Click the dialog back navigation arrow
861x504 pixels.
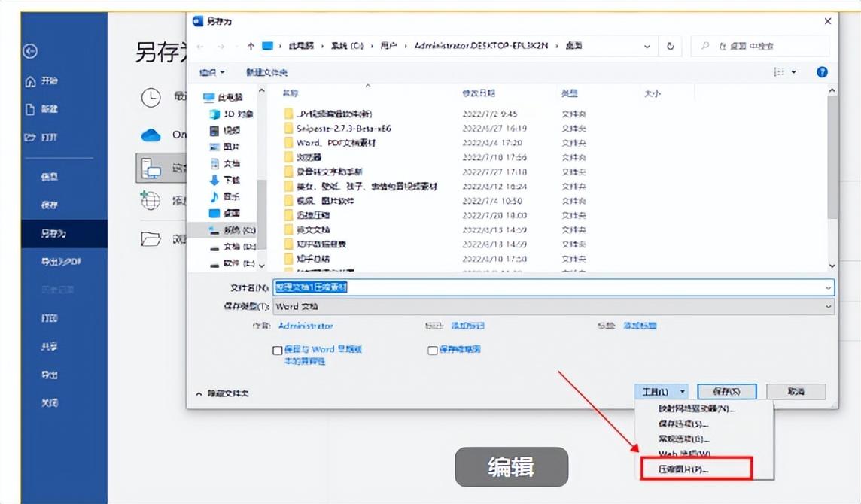[x=200, y=46]
